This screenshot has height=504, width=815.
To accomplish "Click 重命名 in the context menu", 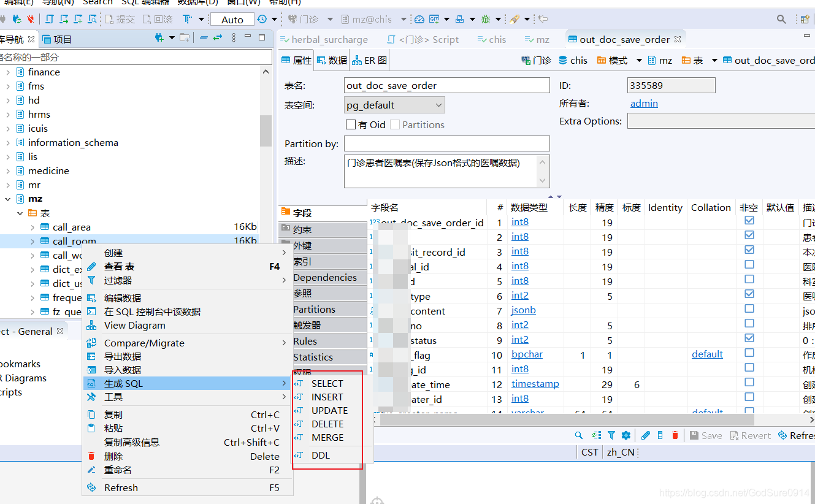I will pyautogui.click(x=118, y=470).
